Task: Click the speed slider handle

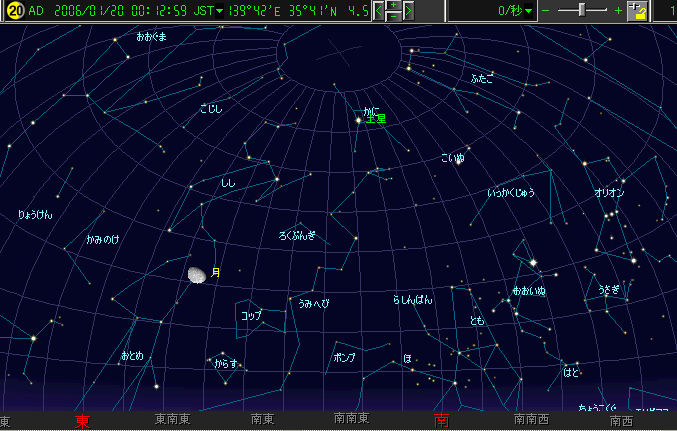Action: coord(582,10)
